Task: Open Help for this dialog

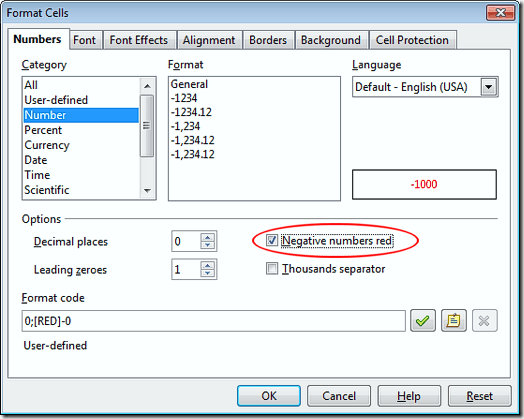Action: 409,396
